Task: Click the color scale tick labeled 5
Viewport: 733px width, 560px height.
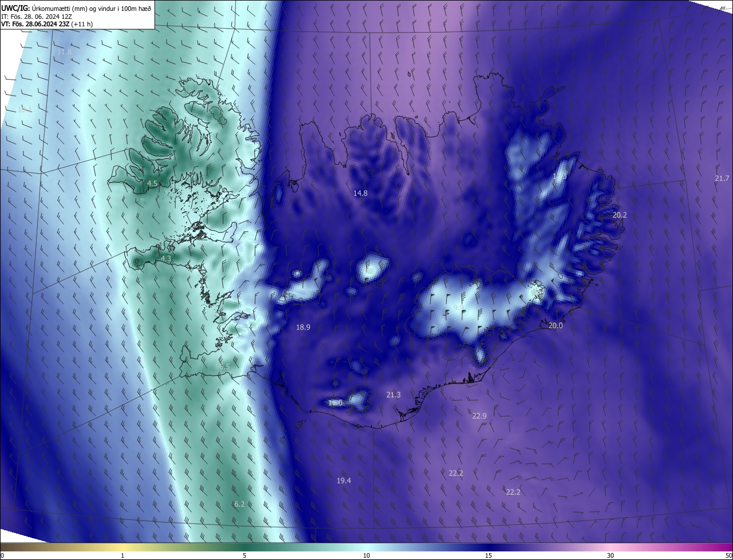Action: coord(245,556)
